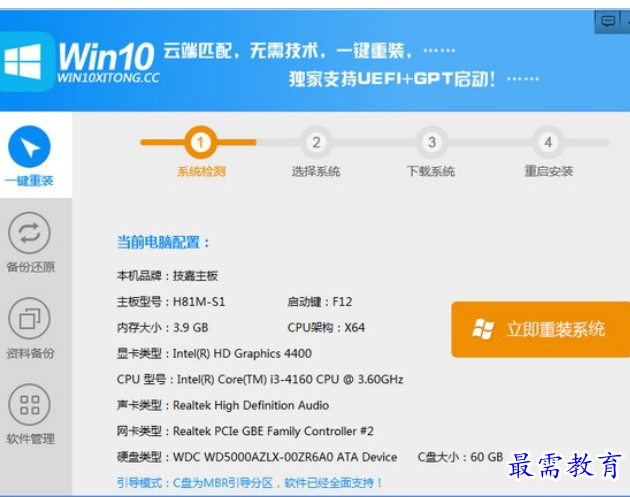Open the 资料备份 data backup section
630x497 pixels.
click(x=31, y=328)
